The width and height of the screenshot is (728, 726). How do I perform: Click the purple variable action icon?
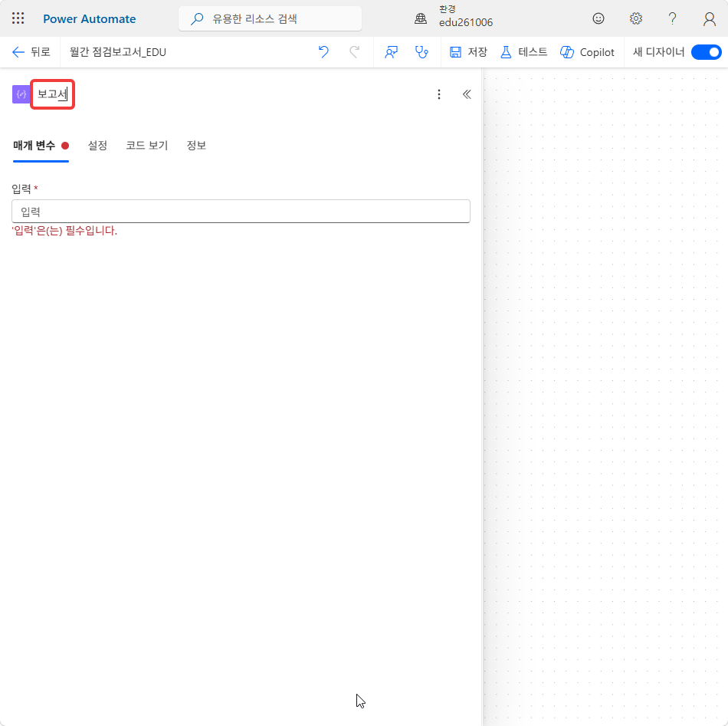click(21, 94)
